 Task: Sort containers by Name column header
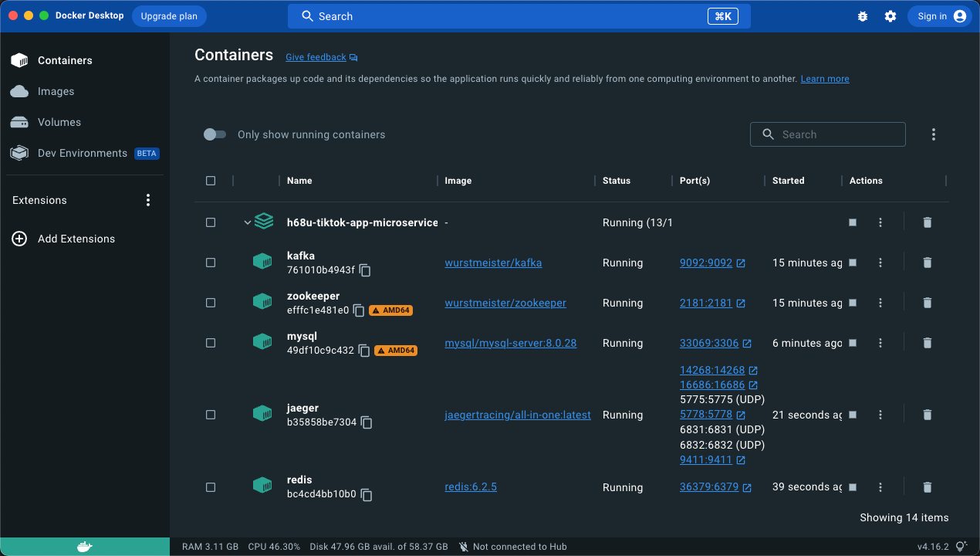[x=299, y=181]
